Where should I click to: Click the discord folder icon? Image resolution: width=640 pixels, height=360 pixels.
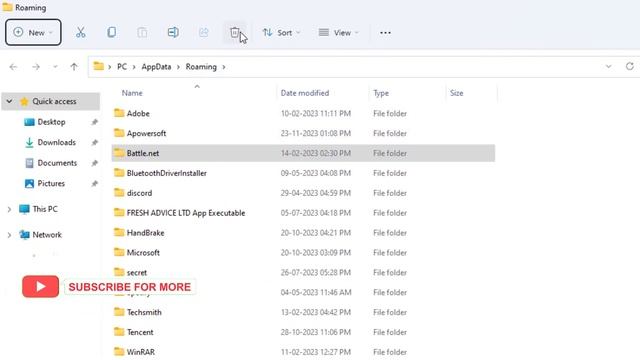pyautogui.click(x=119, y=192)
